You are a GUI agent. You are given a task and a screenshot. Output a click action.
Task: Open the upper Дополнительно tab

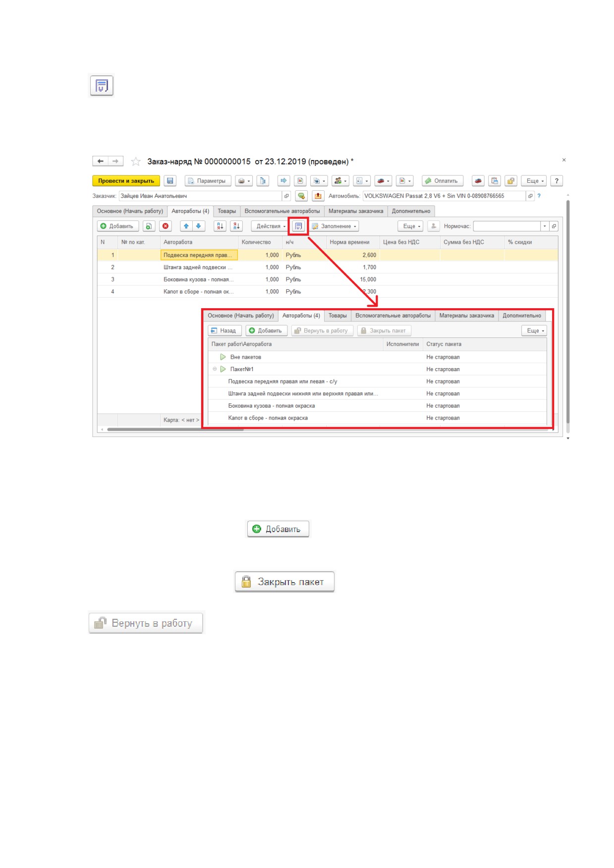(411, 211)
